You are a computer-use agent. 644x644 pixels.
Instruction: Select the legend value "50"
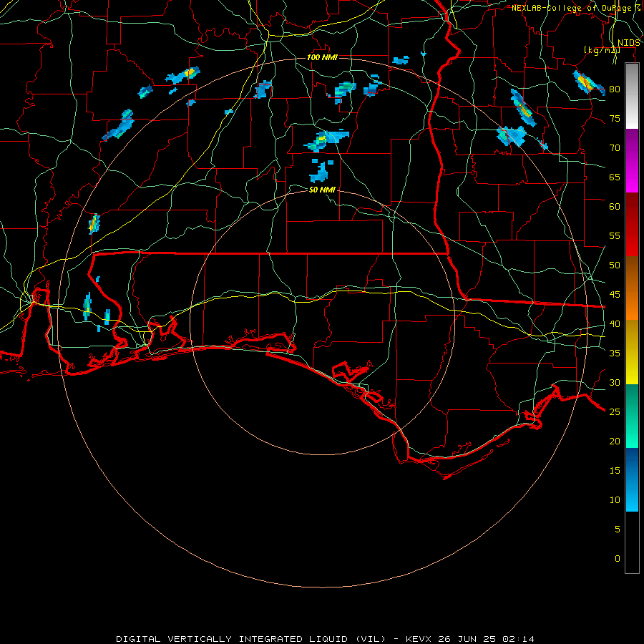[x=615, y=265]
